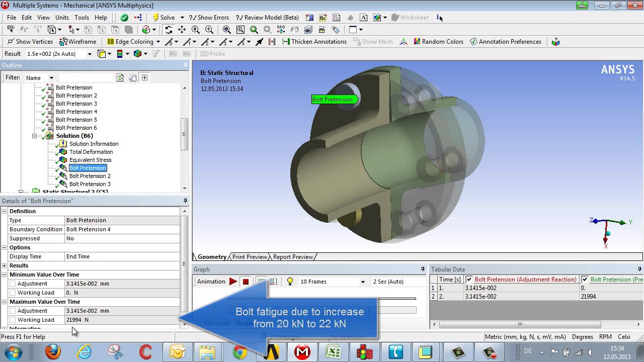
Task: Open Excel from the taskbar
Action: point(334,352)
